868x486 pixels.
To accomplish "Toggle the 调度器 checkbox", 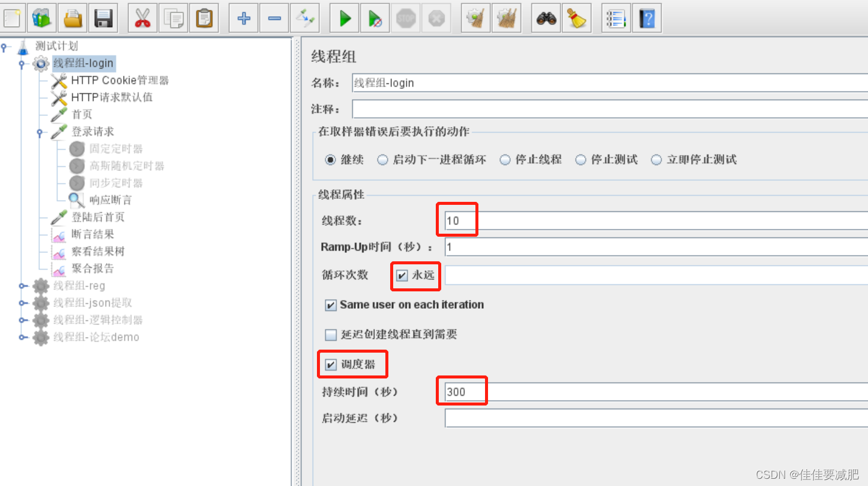I will [331, 365].
